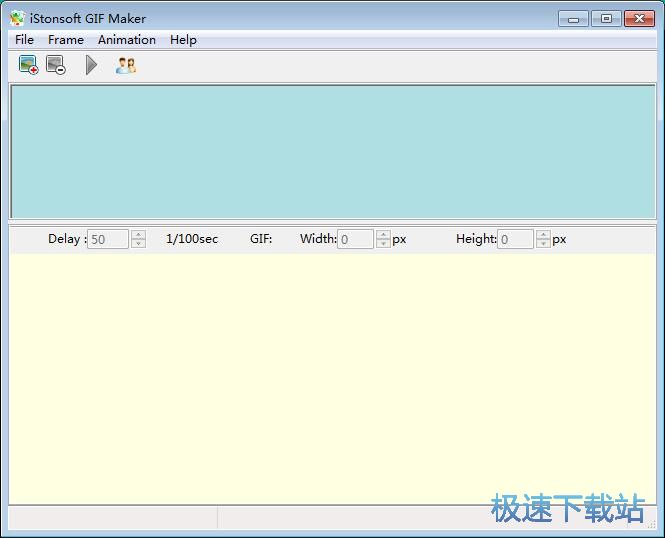Increase Height with up arrow
Image resolution: width=665 pixels, height=538 pixels.
543,234
